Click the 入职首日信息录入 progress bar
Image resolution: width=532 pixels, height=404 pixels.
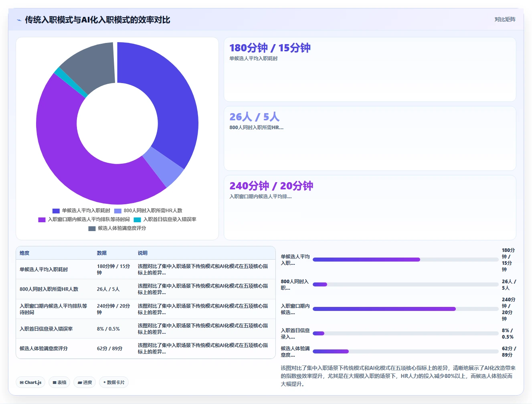[405, 333]
